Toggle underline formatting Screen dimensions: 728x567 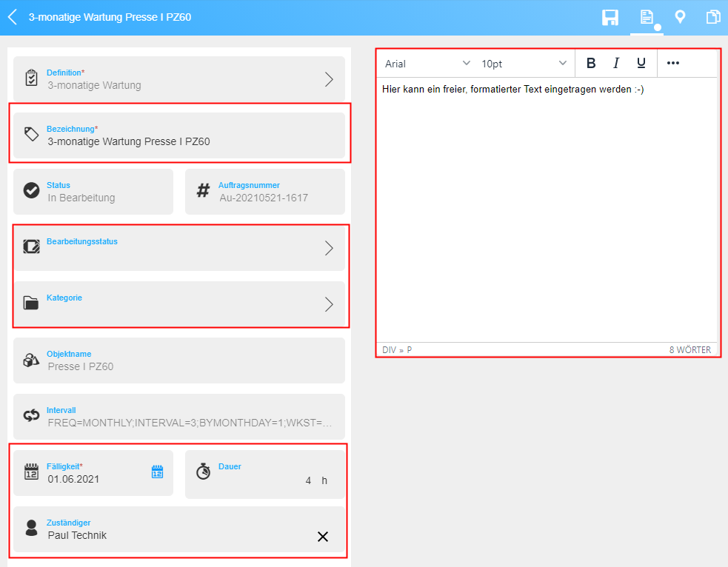(641, 63)
